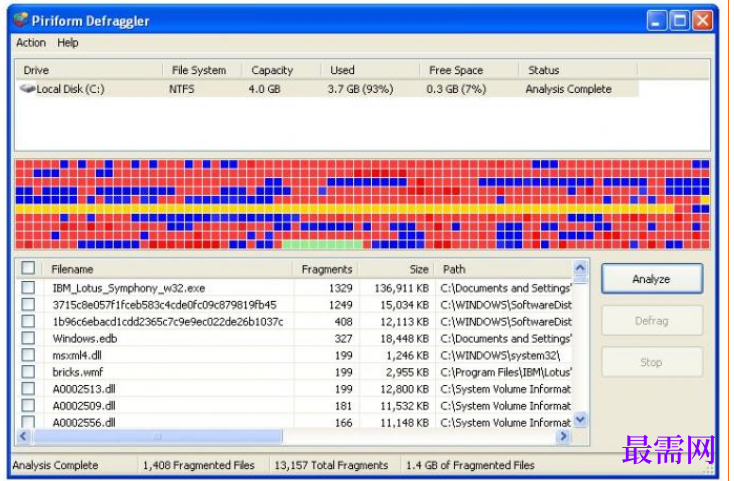Select the bricks.wmf filename
This screenshot has height=481, width=734.
pos(78,372)
